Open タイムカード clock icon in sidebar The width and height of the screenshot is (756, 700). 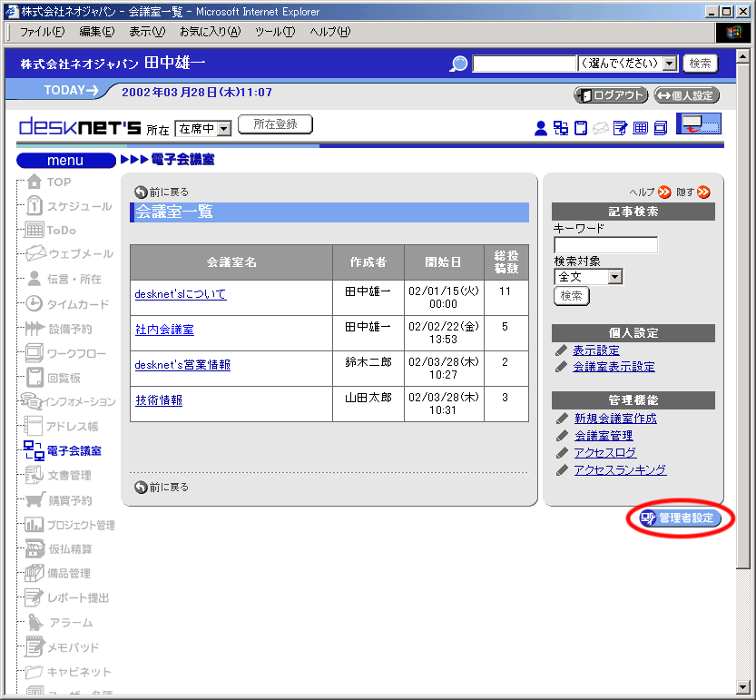click(x=34, y=304)
